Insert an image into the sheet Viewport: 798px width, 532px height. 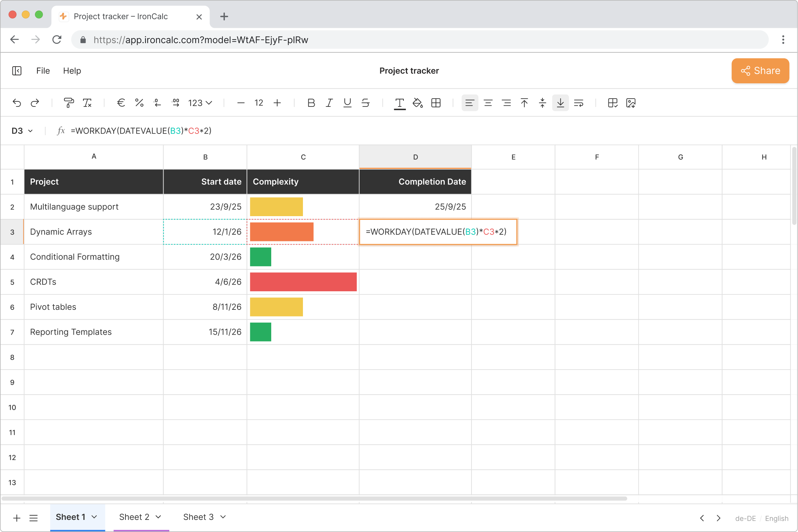[631, 103]
